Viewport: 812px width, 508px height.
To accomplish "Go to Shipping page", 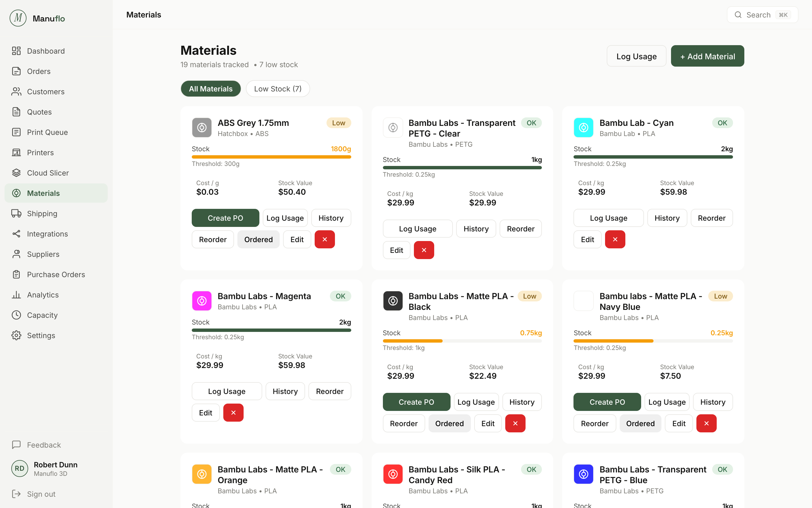I will pos(56,214).
